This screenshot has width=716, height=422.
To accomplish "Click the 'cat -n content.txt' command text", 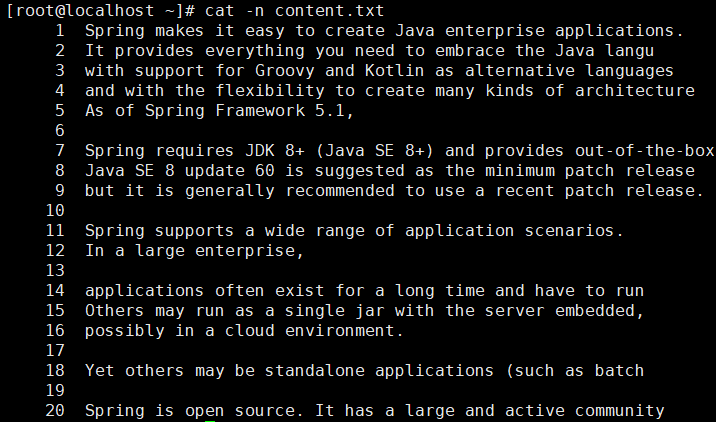I will (x=295, y=11).
